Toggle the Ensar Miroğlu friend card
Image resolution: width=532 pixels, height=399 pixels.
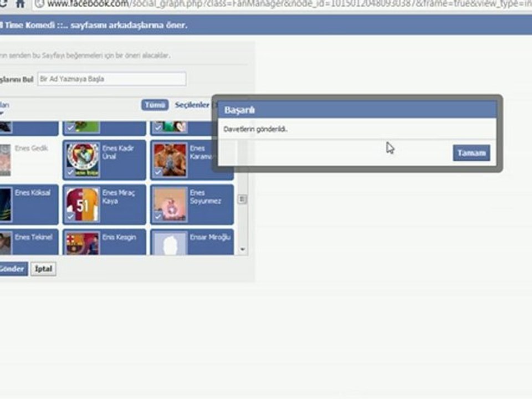[192, 242]
